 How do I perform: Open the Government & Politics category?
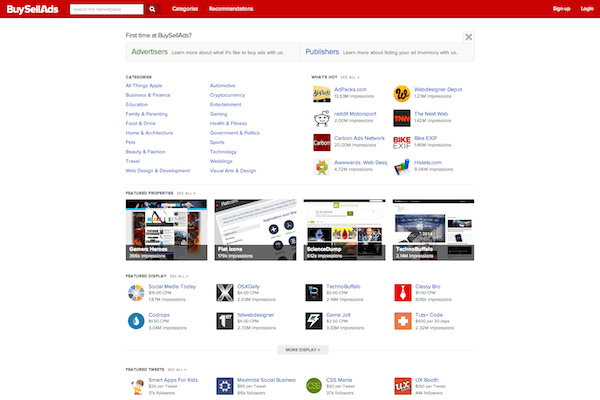[235, 133]
